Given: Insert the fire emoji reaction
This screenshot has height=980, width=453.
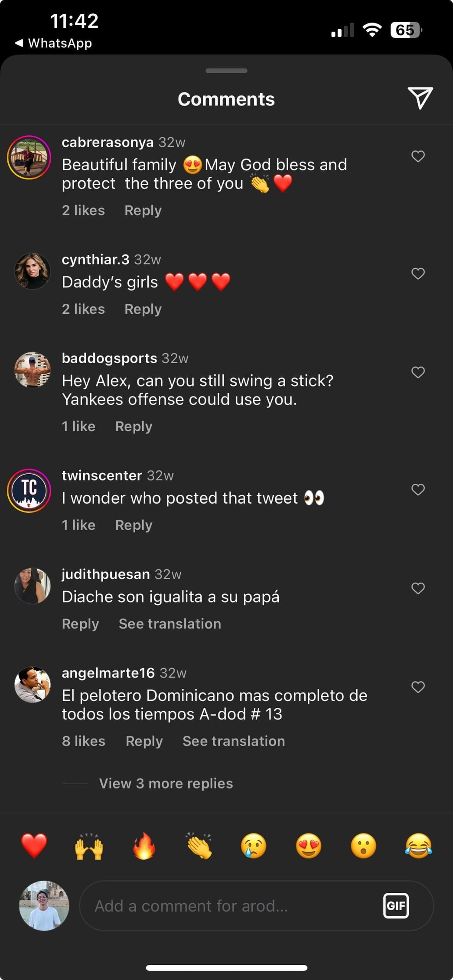Looking at the screenshot, I should click(x=144, y=846).
